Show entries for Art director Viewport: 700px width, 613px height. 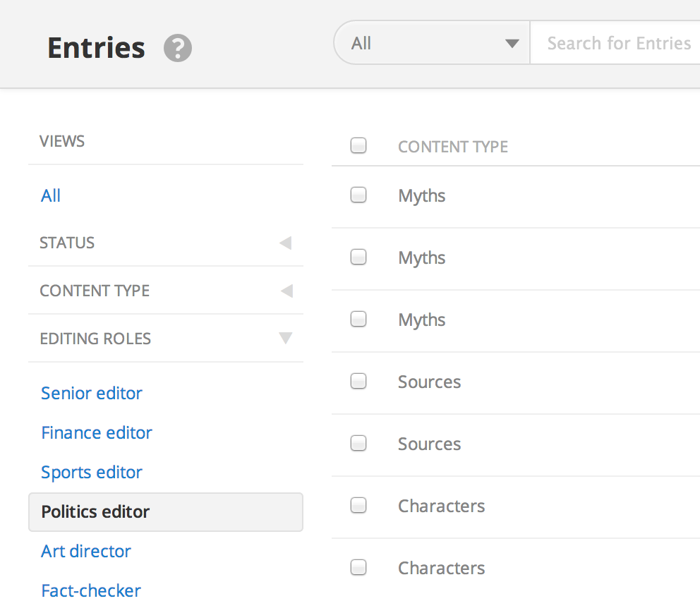86,551
